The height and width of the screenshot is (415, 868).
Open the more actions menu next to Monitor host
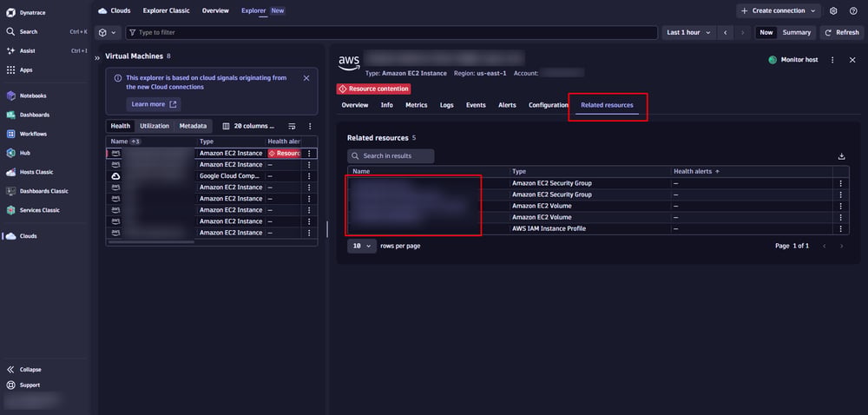(x=832, y=60)
